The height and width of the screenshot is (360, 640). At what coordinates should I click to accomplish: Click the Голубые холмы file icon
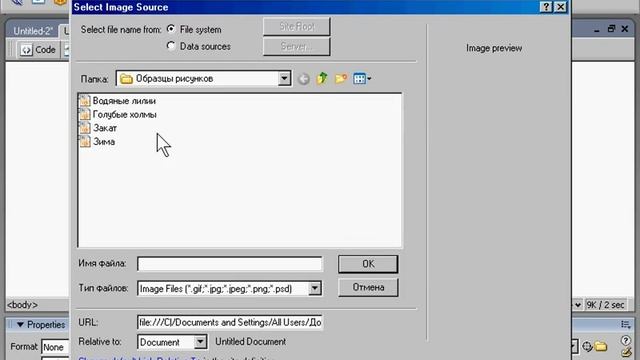point(85,114)
